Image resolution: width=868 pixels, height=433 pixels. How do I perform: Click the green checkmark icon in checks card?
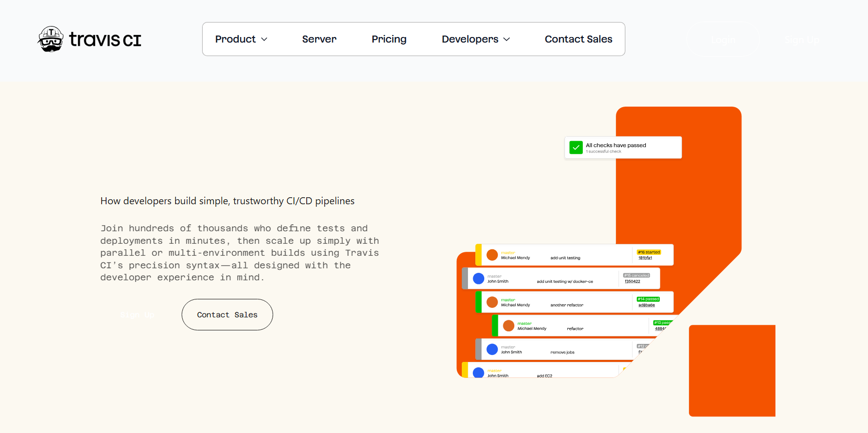click(576, 147)
